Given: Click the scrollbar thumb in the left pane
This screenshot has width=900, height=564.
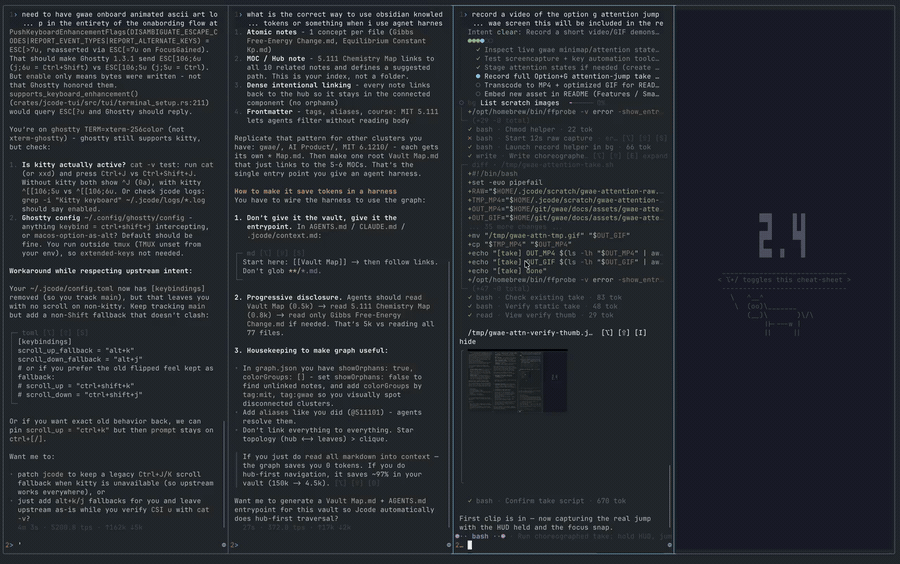Looking at the screenshot, I should coord(224,474).
